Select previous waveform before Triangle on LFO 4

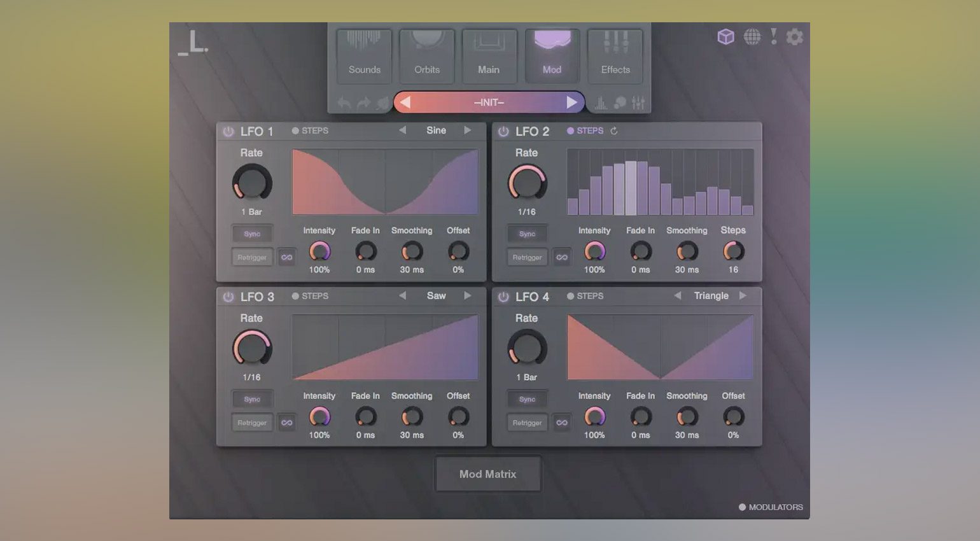click(677, 295)
